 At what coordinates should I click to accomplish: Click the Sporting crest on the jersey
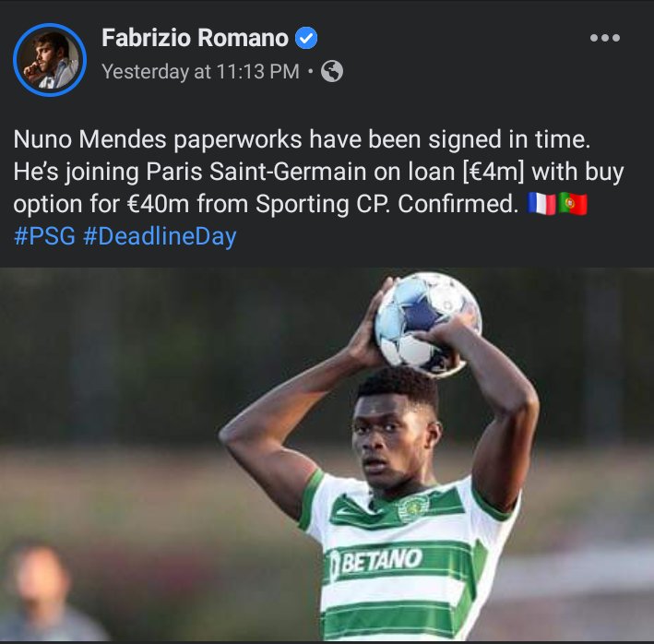point(413,507)
